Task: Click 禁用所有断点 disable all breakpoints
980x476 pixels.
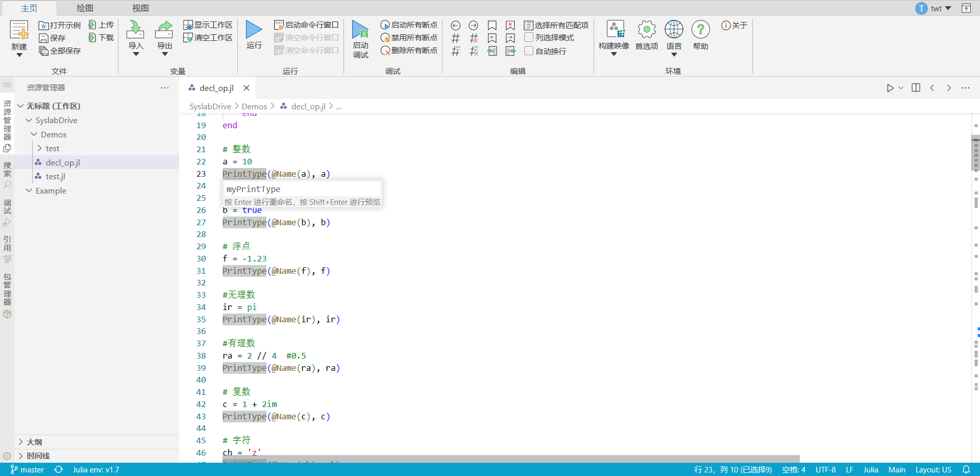Action: point(409,37)
